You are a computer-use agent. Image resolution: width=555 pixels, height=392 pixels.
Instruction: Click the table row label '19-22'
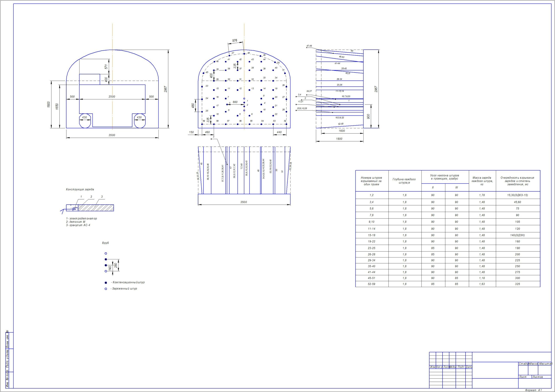372,241
